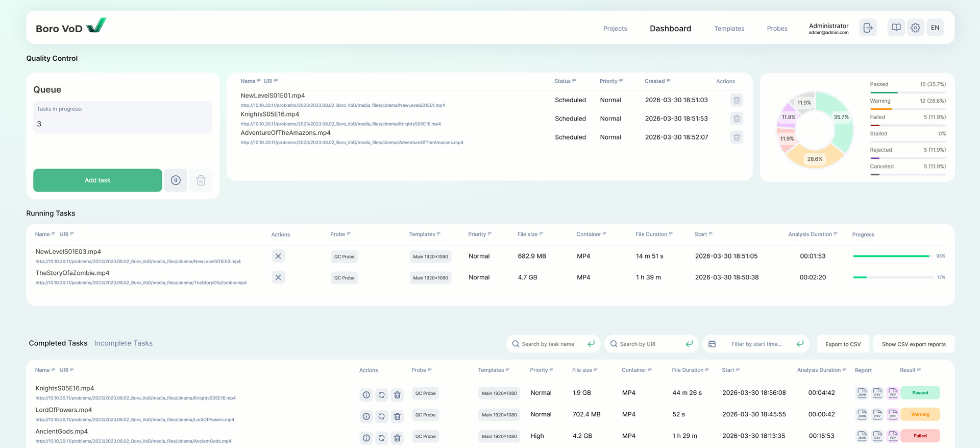
Task: Open the settings gear in the header
Action: [x=916, y=28]
